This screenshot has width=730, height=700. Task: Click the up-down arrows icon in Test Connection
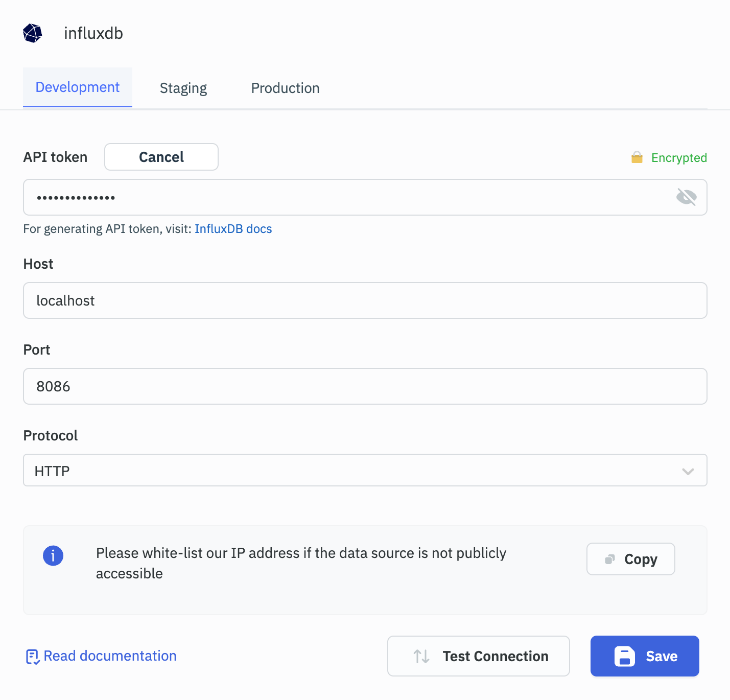[421, 656]
